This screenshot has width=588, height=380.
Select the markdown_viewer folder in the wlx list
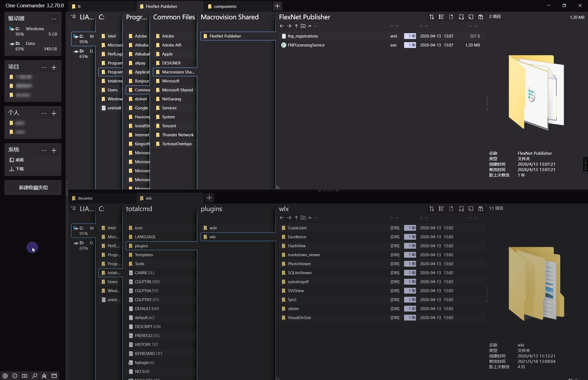point(304,255)
